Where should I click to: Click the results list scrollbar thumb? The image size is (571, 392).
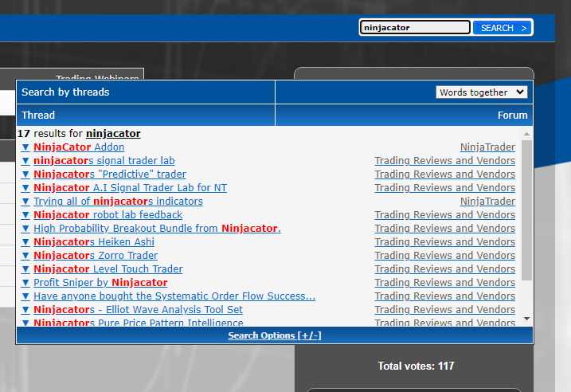tap(526, 210)
